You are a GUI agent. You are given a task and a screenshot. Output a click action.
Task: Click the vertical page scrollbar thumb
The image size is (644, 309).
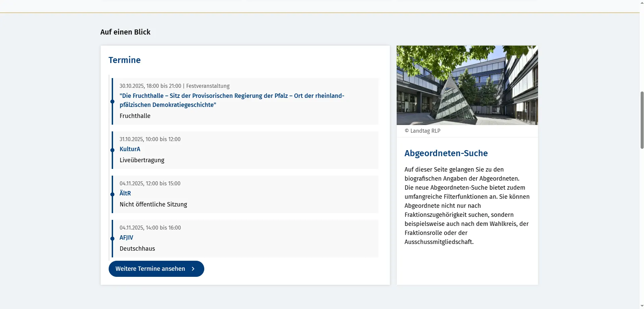coord(642,120)
